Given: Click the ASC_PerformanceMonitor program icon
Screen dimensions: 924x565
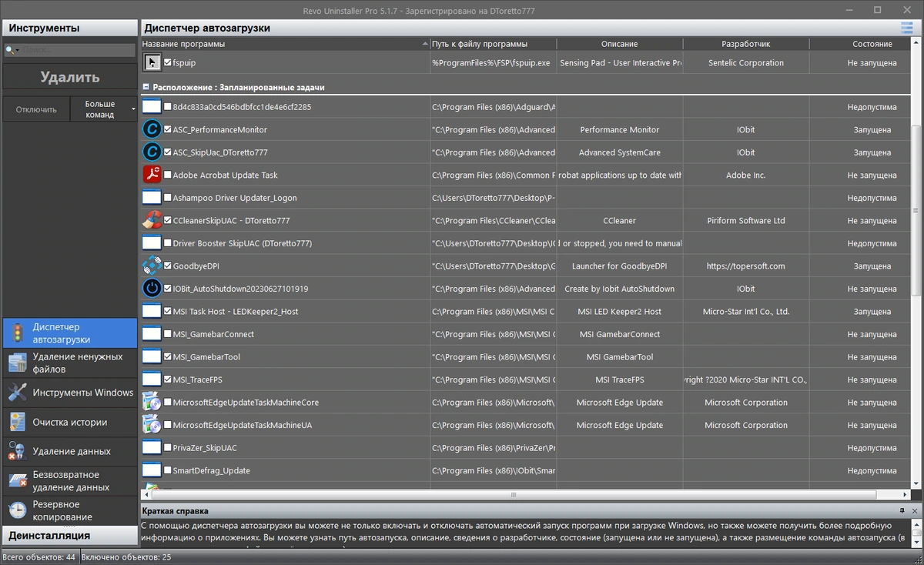Looking at the screenshot, I should (152, 130).
